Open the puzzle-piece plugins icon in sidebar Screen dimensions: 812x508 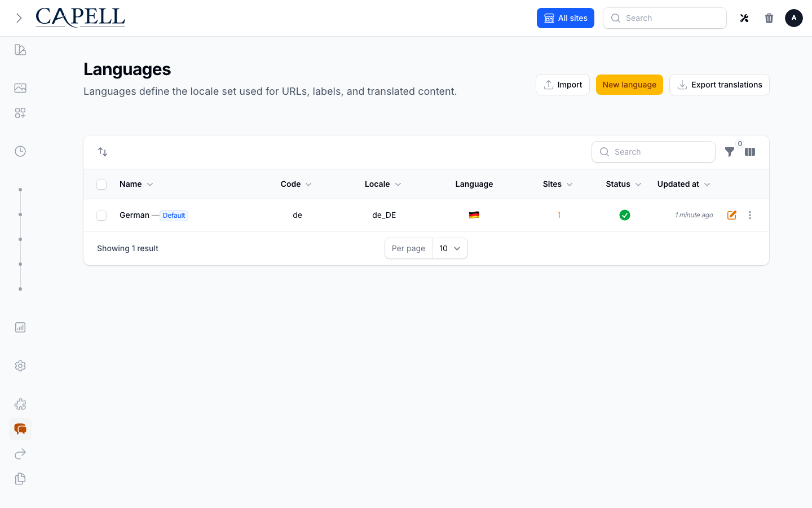(x=20, y=404)
